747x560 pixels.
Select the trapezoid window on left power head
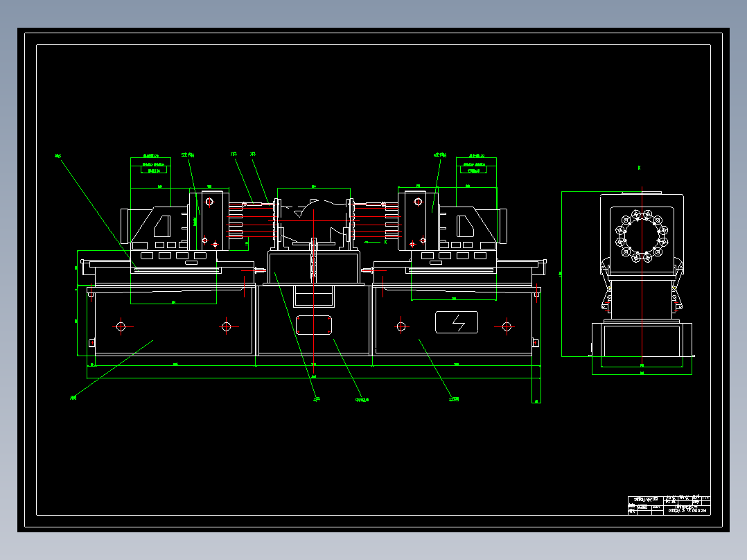coord(162,226)
